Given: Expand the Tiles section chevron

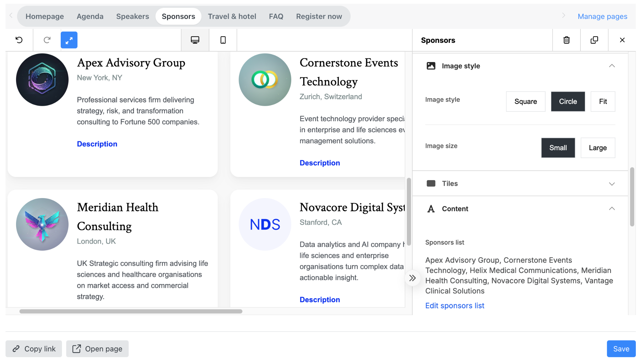Looking at the screenshot, I should [x=612, y=184].
